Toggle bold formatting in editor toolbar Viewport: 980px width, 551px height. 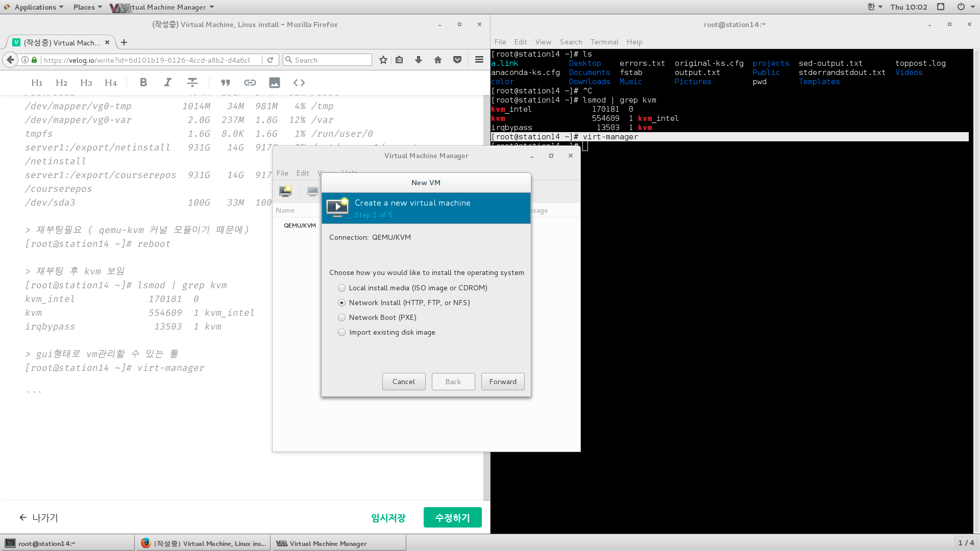(x=143, y=83)
